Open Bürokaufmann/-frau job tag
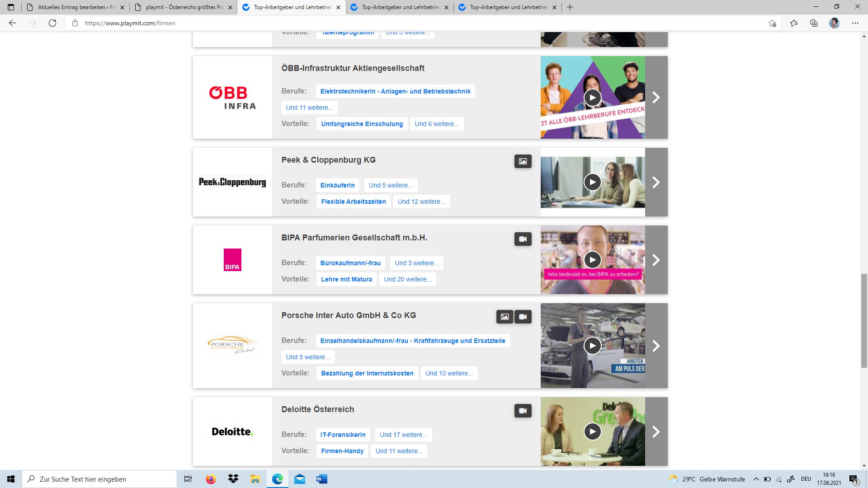The width and height of the screenshot is (868, 488). point(350,263)
